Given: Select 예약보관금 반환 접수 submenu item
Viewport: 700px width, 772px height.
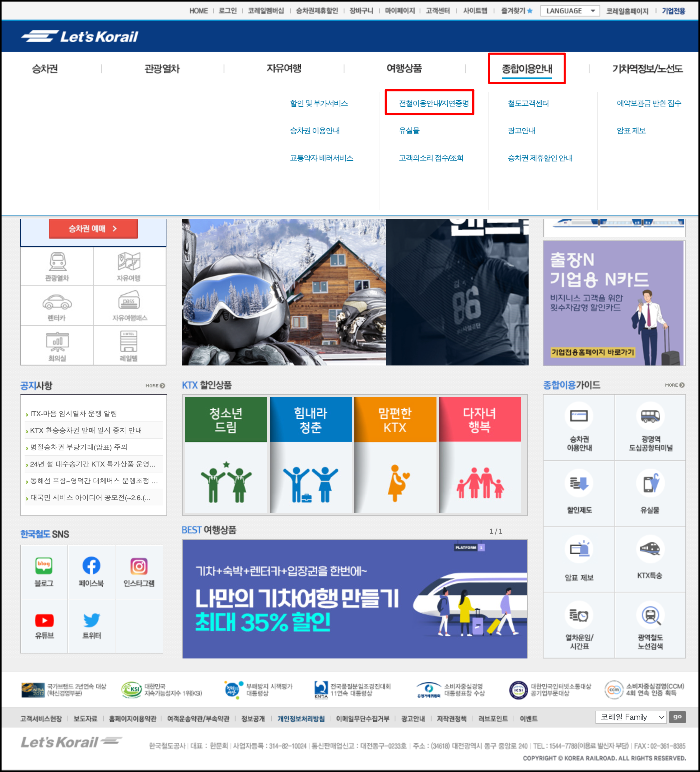Looking at the screenshot, I should click(649, 103).
